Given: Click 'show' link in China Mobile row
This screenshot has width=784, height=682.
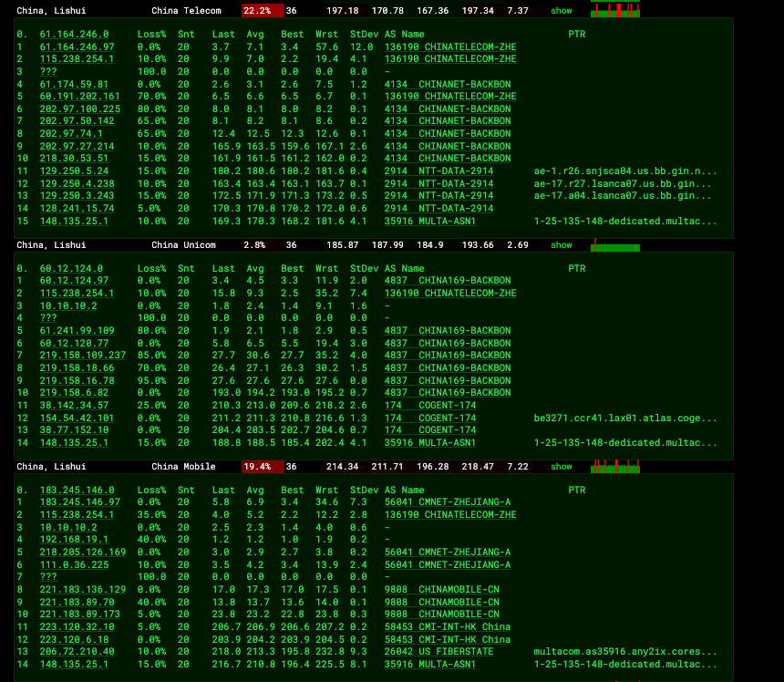Looking at the screenshot, I should pos(561,467).
